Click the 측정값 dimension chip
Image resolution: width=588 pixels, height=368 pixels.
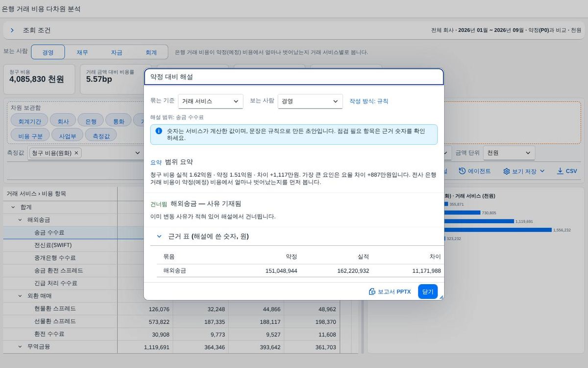coord(101,135)
